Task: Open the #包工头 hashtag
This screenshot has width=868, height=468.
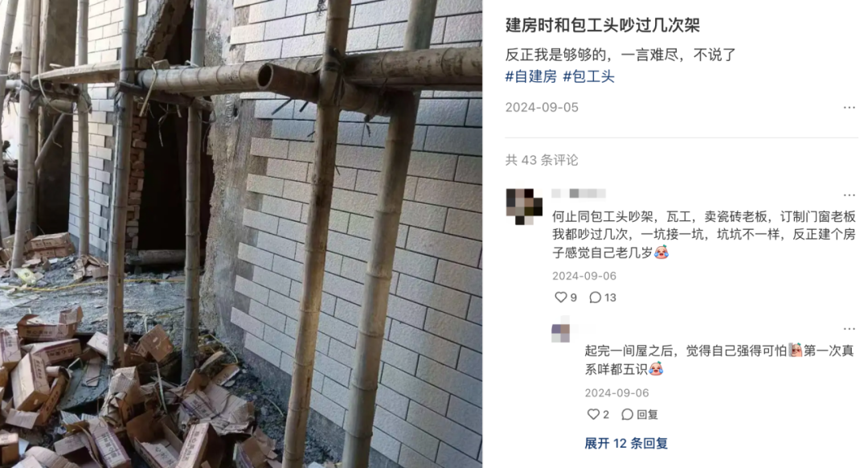Action: [x=589, y=76]
